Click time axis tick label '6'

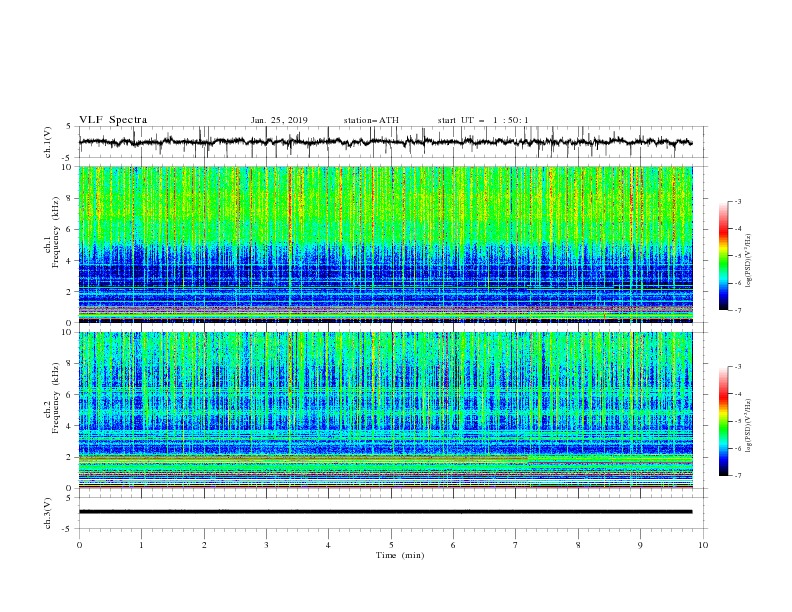pos(453,545)
